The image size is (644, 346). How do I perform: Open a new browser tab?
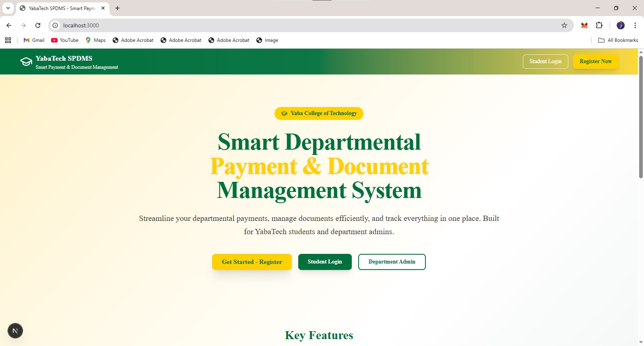coord(118,8)
